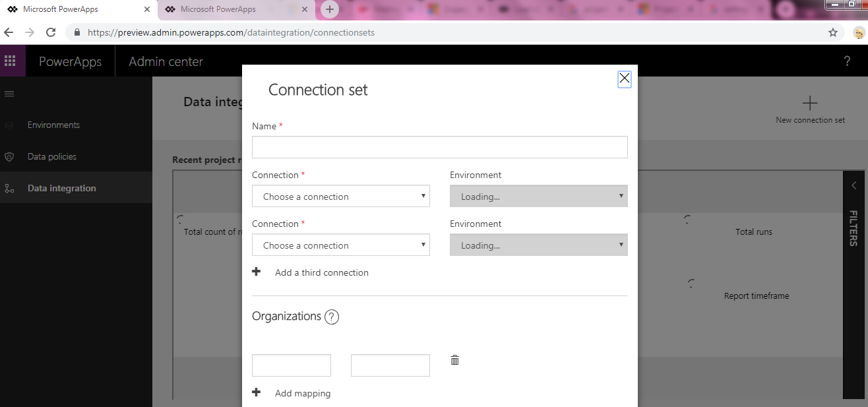
Task: Click Add a third connection
Action: point(321,272)
